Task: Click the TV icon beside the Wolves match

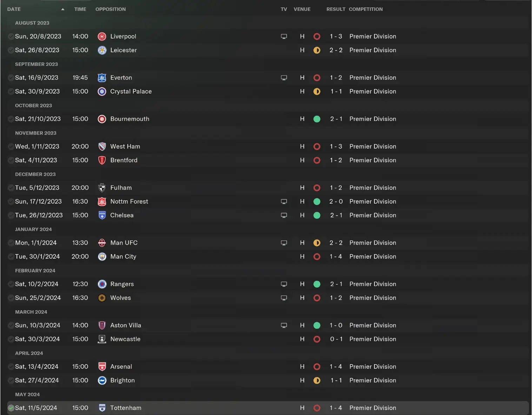Action: (x=284, y=298)
